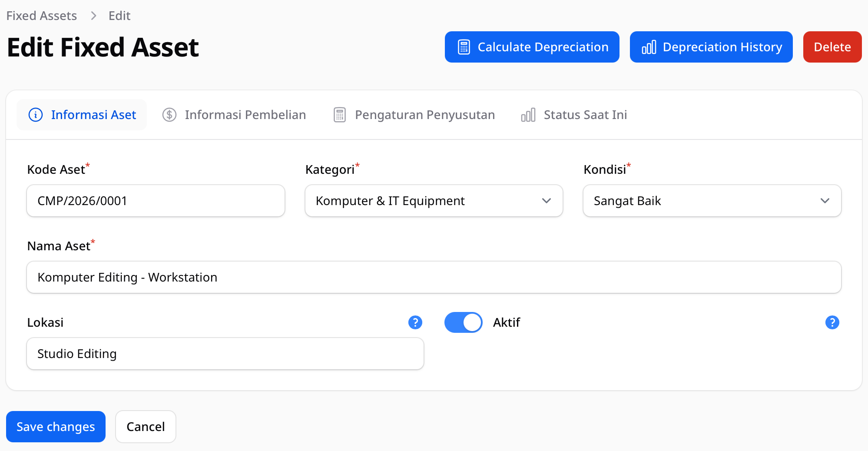Viewport: 868px width, 451px height.
Task: Click the calculator icon on Pengaturan Penyusutan tab
Action: tap(339, 115)
